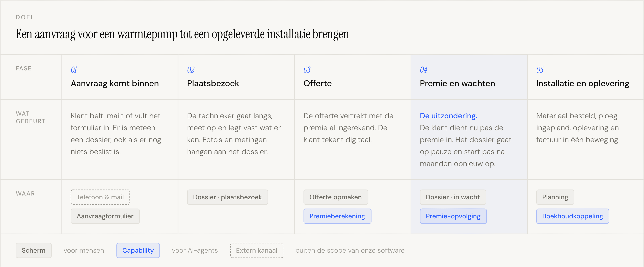The width and height of the screenshot is (644, 267).
Task: Click the phase number 03
Action: (307, 69)
